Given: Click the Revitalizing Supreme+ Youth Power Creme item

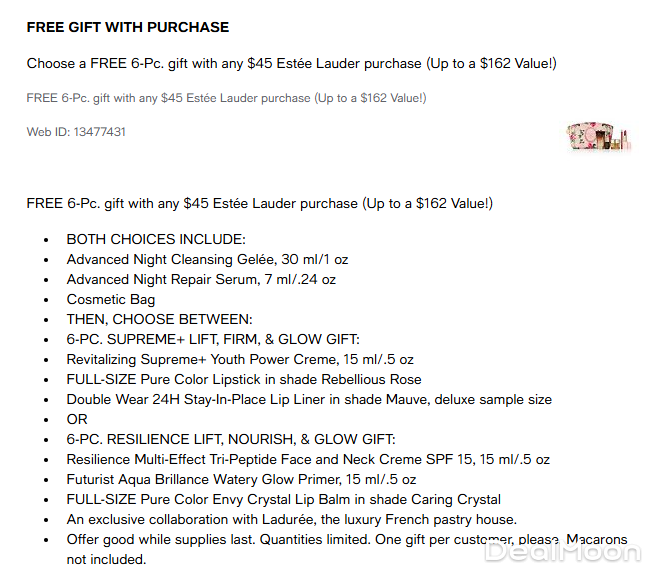Looking at the screenshot, I should [240, 359].
